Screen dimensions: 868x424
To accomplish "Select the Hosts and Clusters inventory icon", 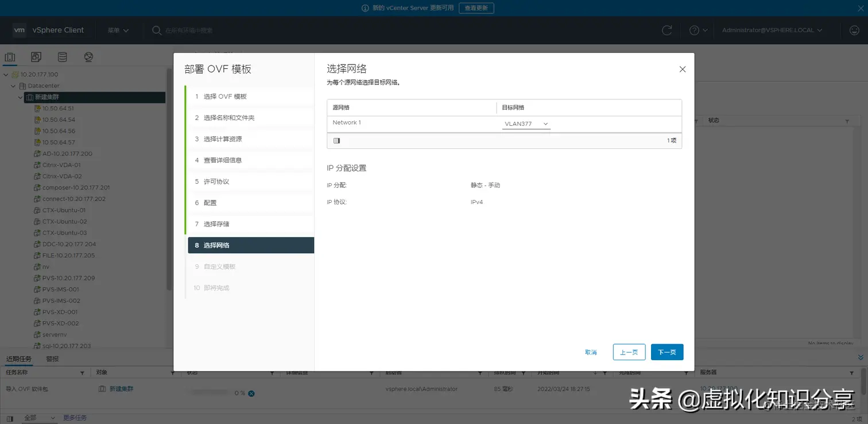I will pyautogui.click(x=10, y=56).
